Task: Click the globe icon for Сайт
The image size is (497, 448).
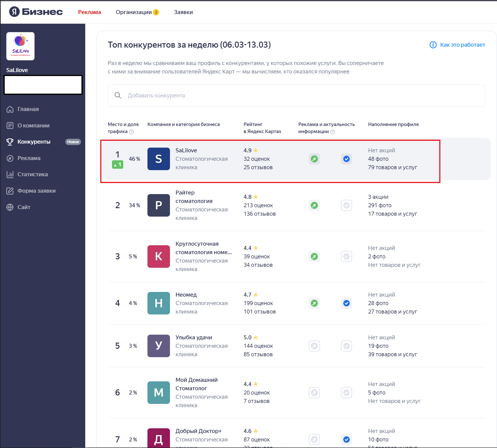Action: 10,207
